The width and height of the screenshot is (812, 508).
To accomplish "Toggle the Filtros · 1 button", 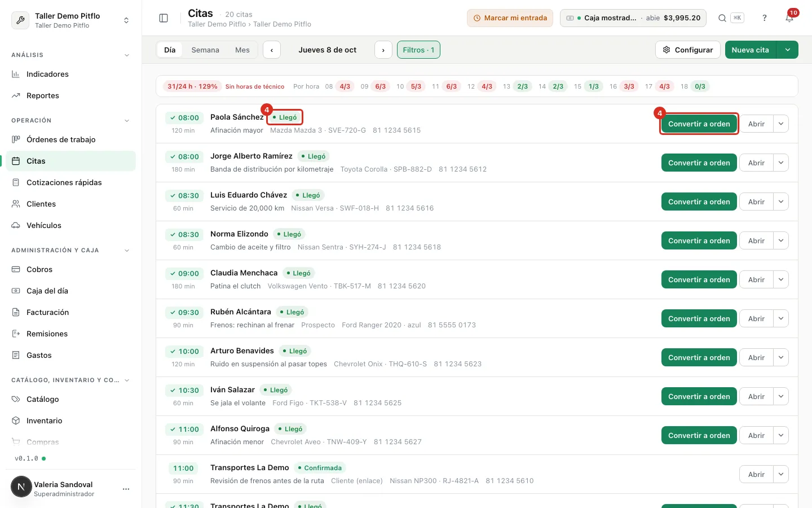I will click(418, 50).
